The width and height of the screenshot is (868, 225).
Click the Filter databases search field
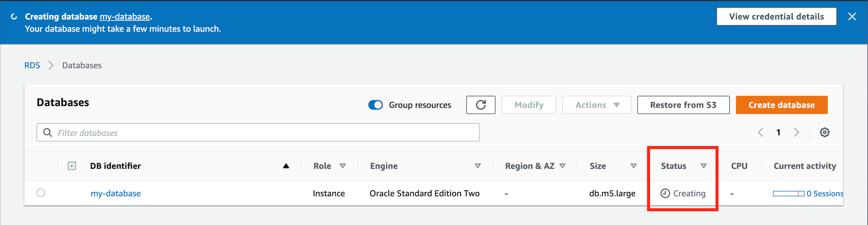258,132
